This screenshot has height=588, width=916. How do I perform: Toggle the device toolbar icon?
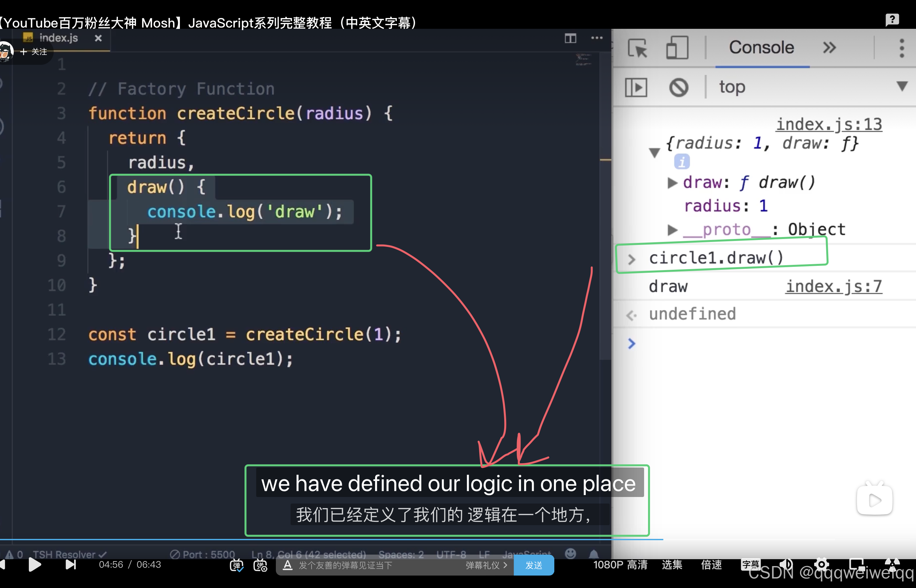tap(677, 48)
